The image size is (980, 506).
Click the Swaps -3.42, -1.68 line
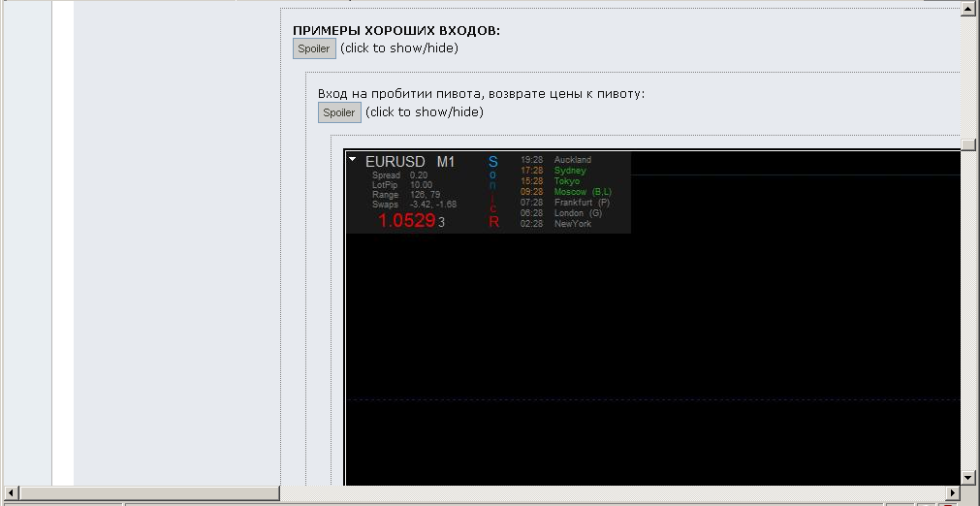point(414,205)
